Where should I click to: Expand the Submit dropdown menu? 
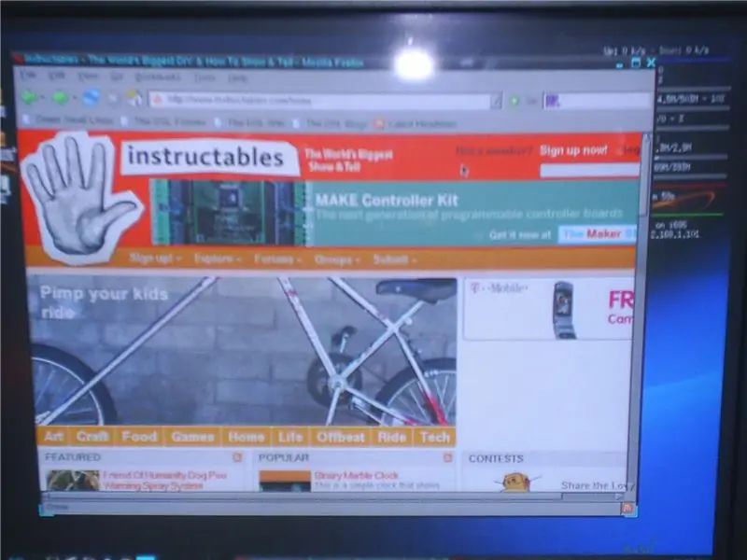(395, 260)
